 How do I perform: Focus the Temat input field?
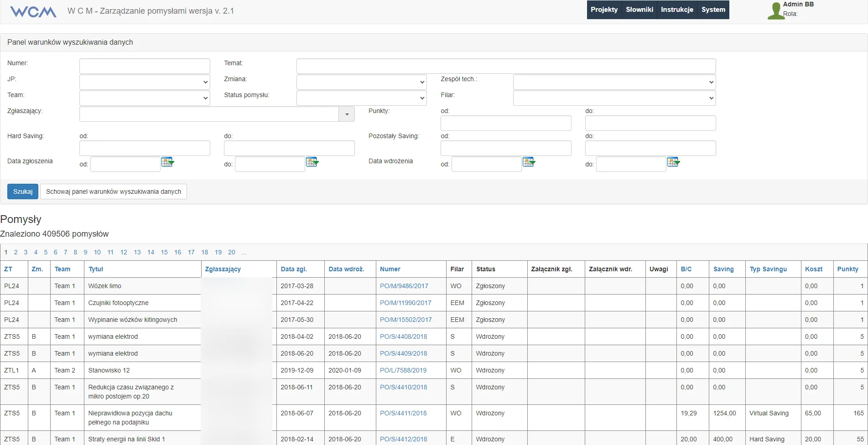506,66
